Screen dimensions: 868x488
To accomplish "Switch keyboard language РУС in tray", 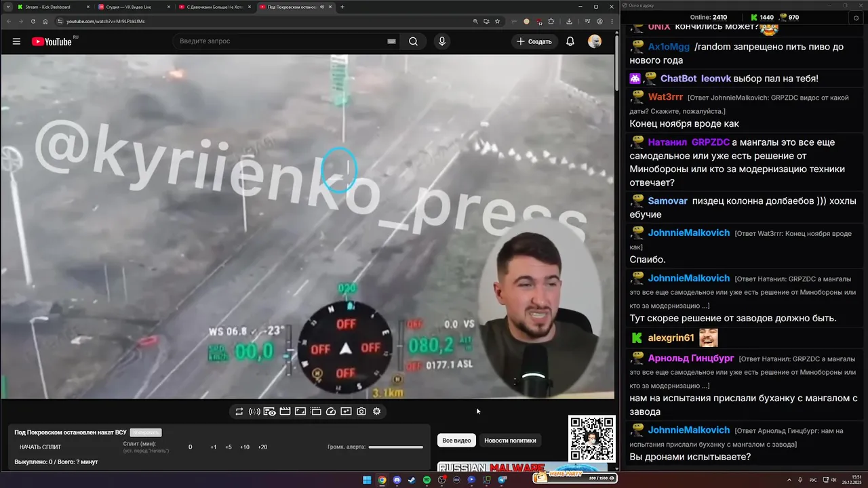I will pos(813,480).
